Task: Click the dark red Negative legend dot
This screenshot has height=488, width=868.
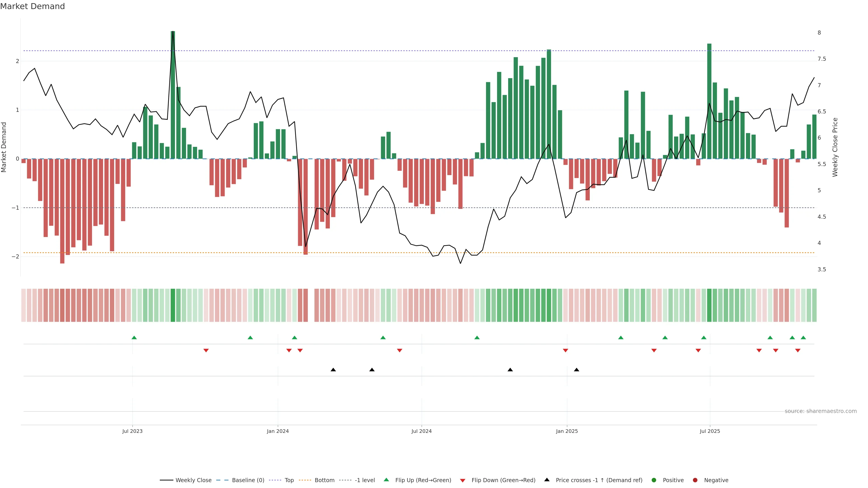Action: point(695,480)
